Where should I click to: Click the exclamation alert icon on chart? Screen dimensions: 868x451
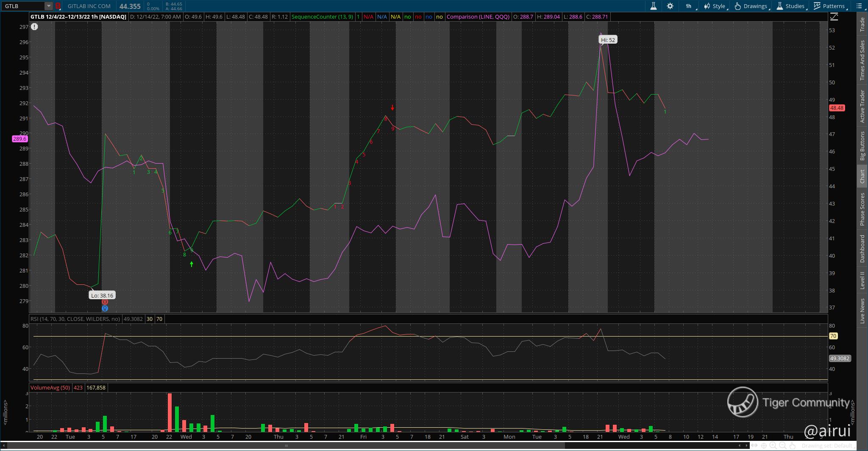(34, 27)
